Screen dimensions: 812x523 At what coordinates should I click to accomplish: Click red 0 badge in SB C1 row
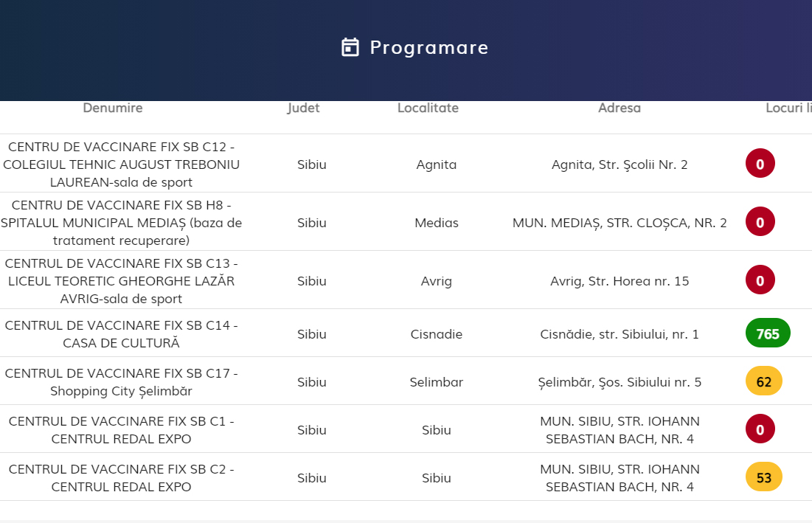tap(760, 429)
